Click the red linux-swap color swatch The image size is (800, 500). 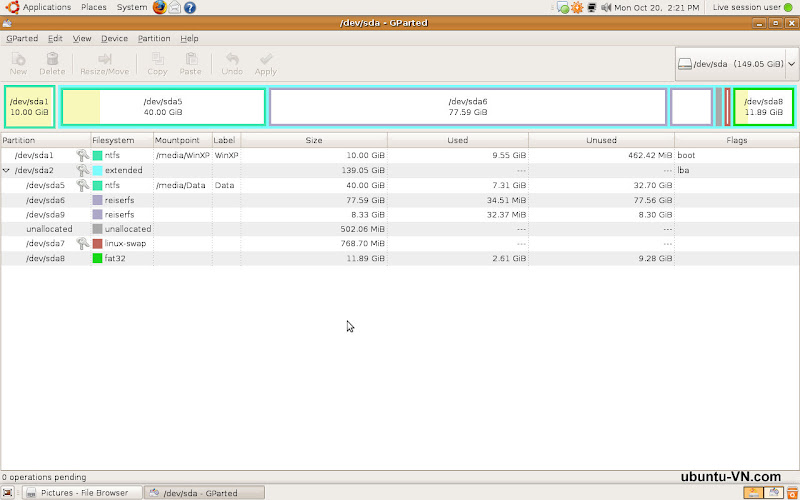click(x=97, y=244)
